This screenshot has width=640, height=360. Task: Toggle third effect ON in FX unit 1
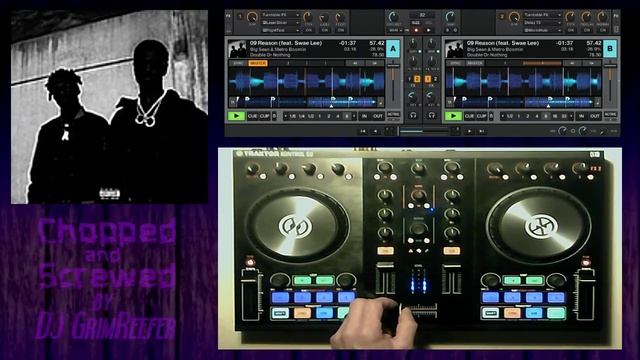[340, 30]
